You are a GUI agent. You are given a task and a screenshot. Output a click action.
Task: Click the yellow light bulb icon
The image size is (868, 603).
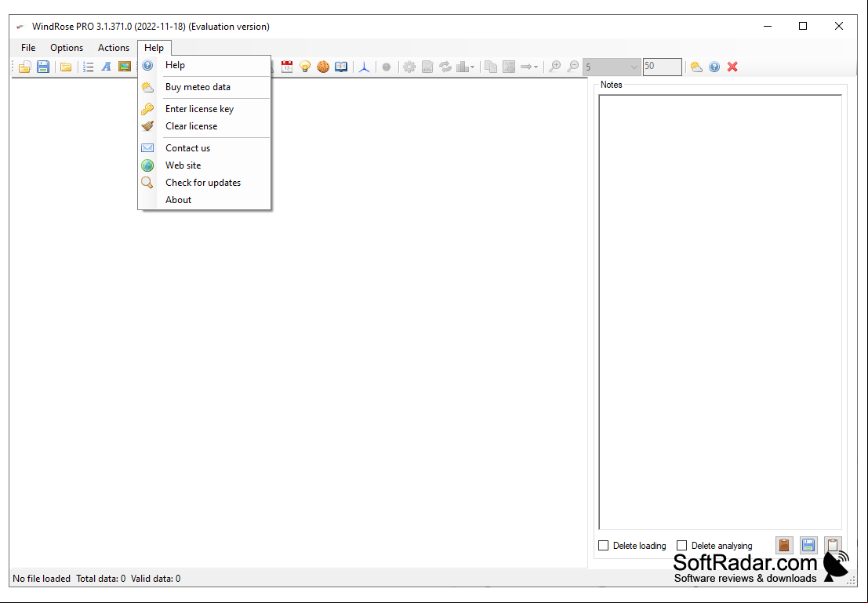(x=305, y=67)
